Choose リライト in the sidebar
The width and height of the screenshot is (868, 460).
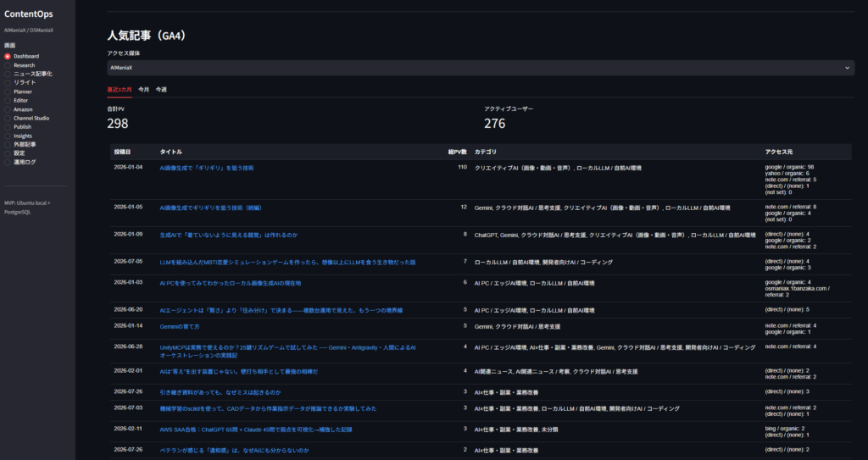tap(20, 82)
